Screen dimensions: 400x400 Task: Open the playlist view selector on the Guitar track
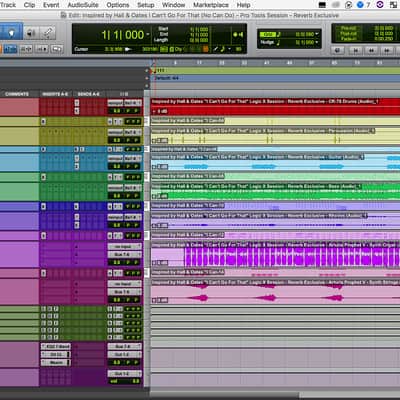160,166
